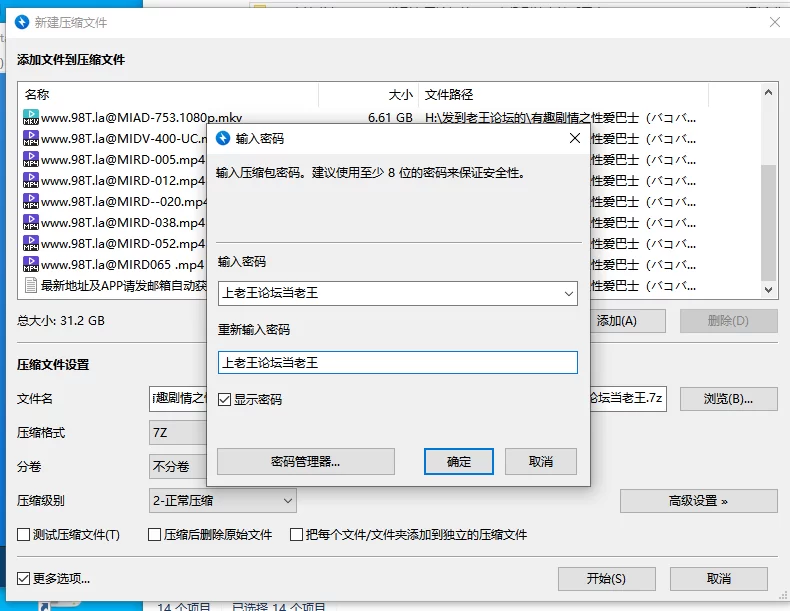Click the MP4 icon of MIRD-052 file
The width and height of the screenshot is (790, 611).
click(x=31, y=244)
